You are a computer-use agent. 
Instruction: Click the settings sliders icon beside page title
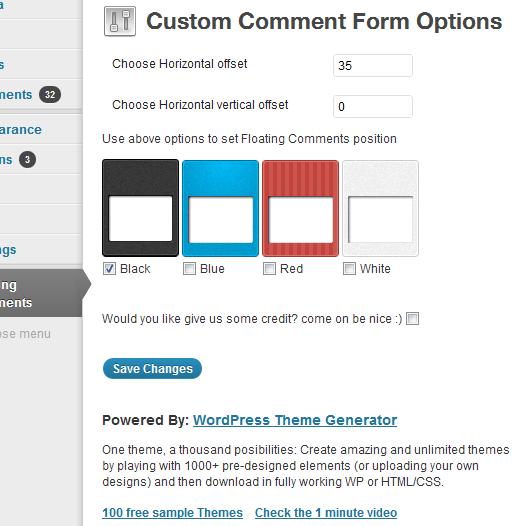click(x=120, y=21)
